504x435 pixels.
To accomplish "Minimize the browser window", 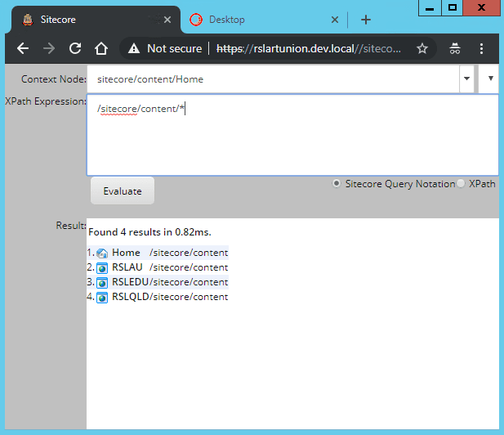I will tap(430, 7).
